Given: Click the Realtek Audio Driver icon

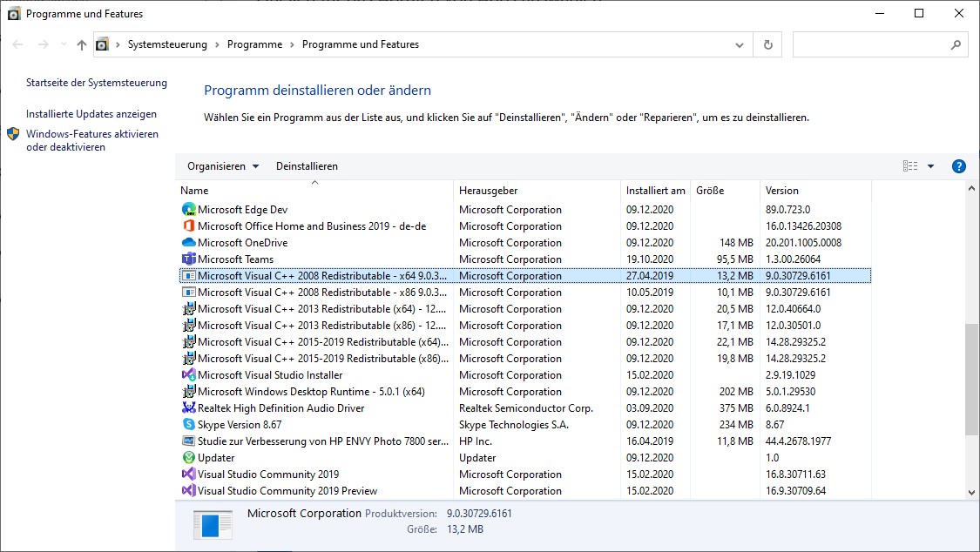Looking at the screenshot, I should 188,407.
